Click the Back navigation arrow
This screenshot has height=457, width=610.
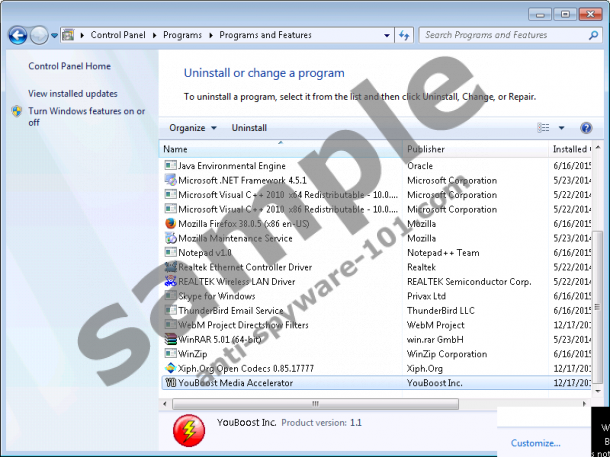tap(17, 35)
